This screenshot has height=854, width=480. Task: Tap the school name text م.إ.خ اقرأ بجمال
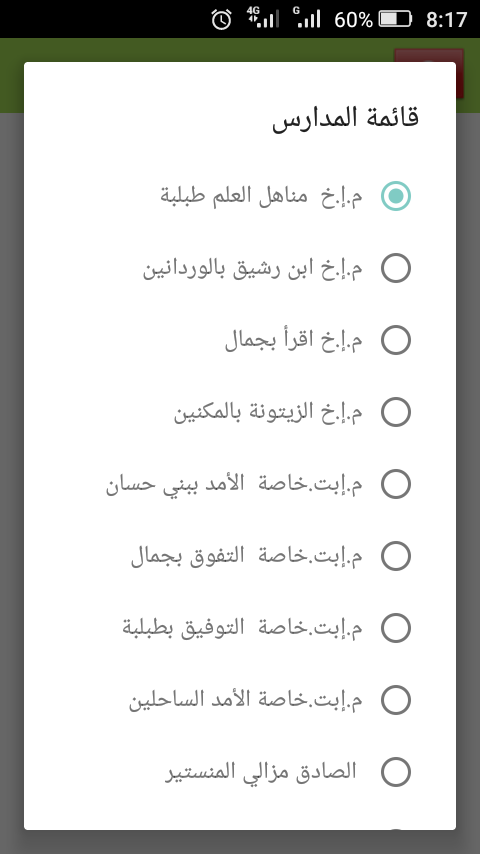coord(294,340)
